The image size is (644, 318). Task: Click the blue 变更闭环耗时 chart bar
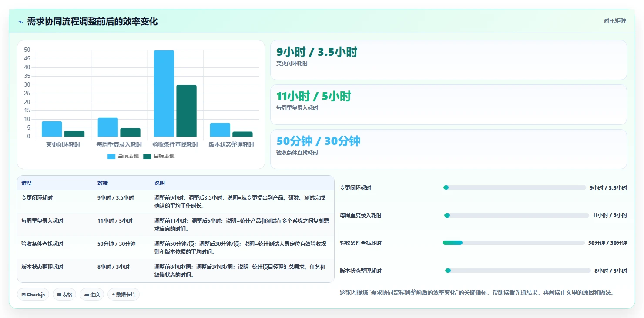point(52,129)
